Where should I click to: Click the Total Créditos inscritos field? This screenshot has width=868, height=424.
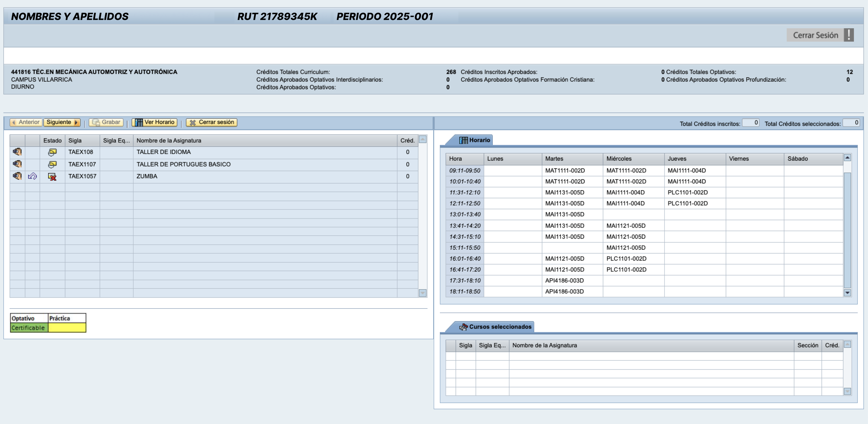click(750, 123)
